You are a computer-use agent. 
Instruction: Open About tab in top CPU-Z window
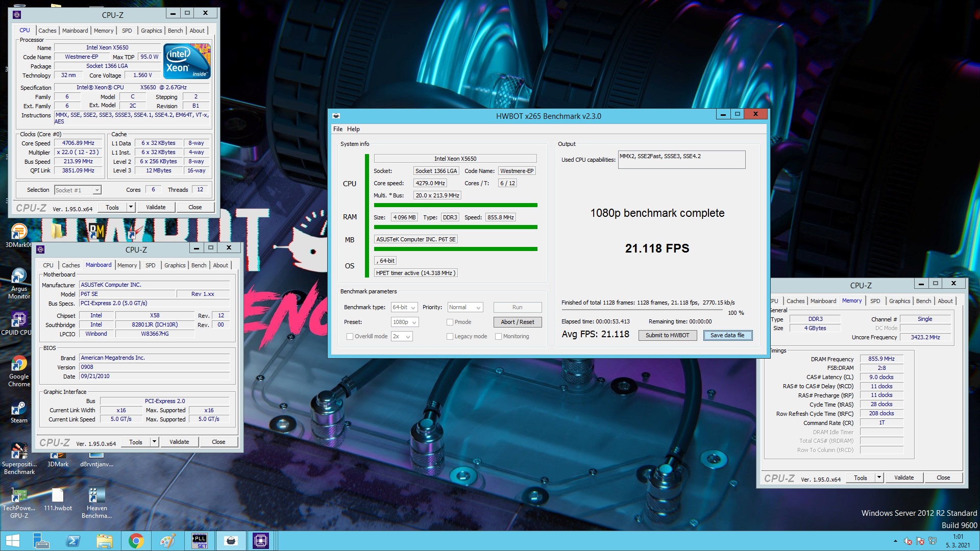pos(197,31)
